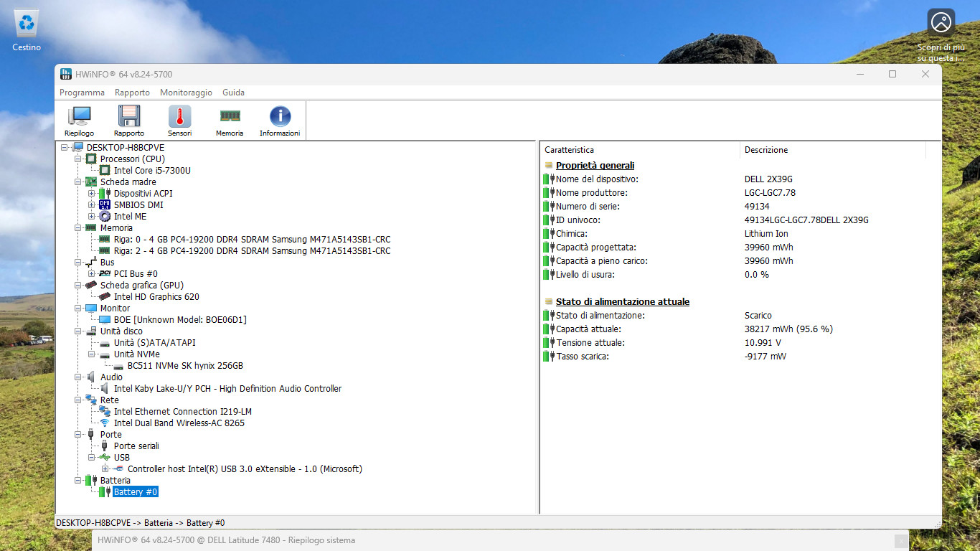
Task: Select Intel HD Graphics 620 entry
Action: point(156,297)
